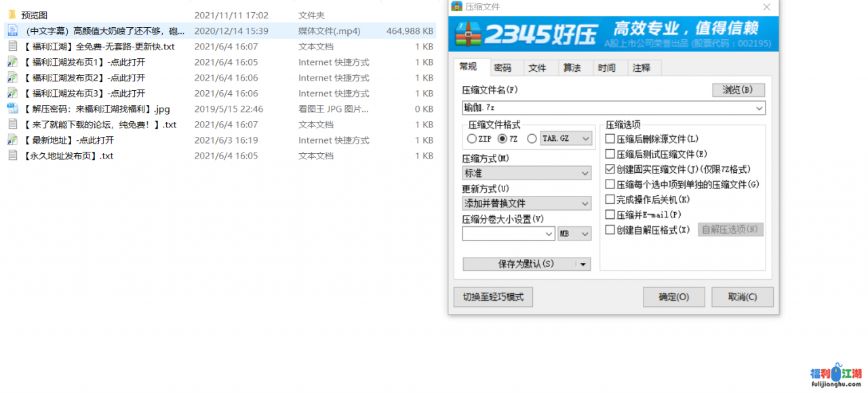This screenshot has height=393, width=868.
Task: Switch to the 密码 tab
Action: [x=502, y=68]
